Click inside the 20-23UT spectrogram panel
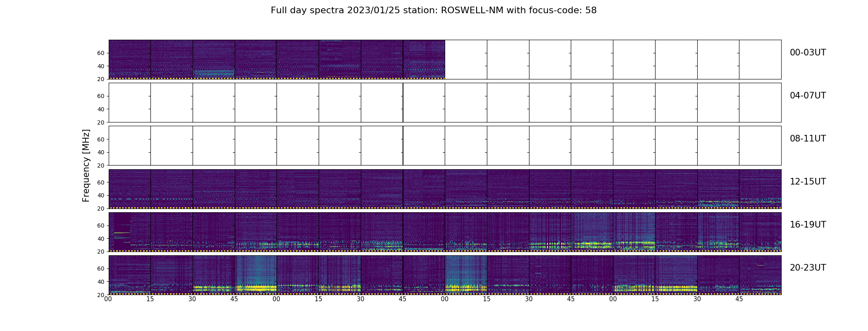The width and height of the screenshot is (868, 331). (445, 275)
